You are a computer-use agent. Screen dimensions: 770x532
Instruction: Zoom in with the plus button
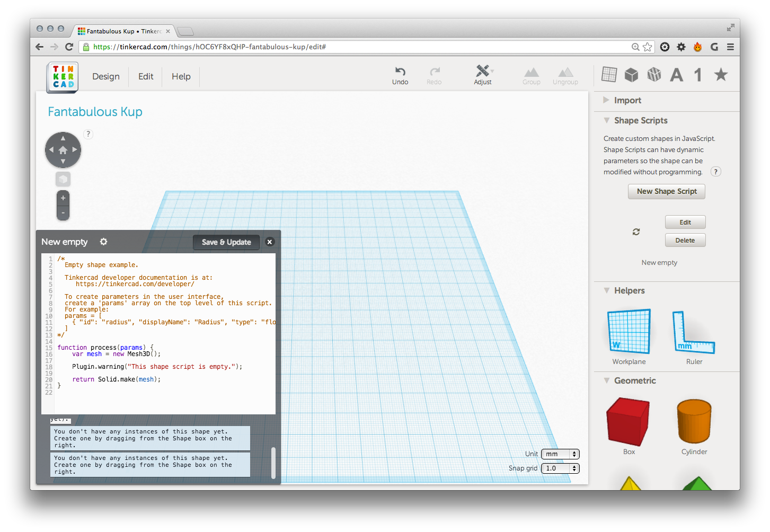(x=63, y=198)
